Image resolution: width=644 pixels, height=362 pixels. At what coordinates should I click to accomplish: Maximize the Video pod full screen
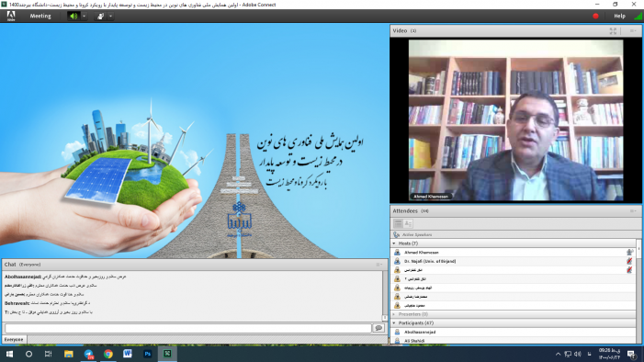(x=613, y=31)
